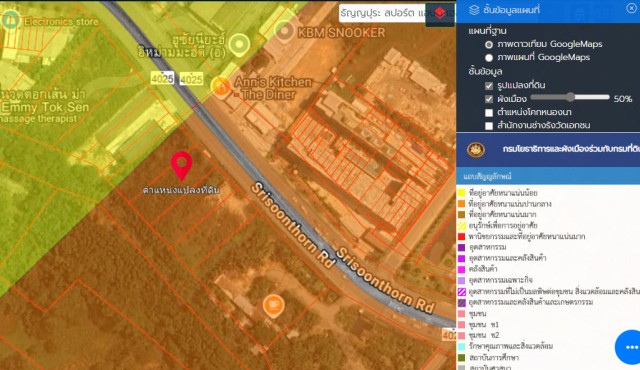This screenshot has height=370, width=640.
Task: Enable the private surveyor offices layer
Action: click(489, 126)
